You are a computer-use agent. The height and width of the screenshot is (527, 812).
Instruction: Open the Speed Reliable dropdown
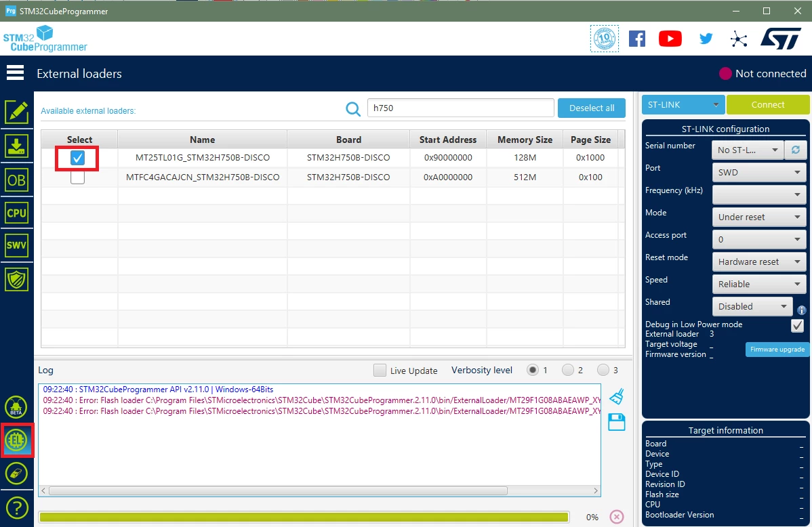759,284
